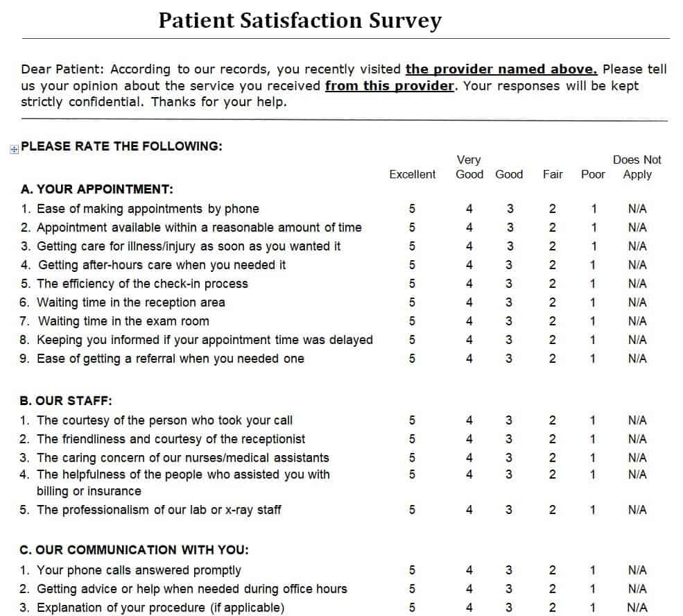The width and height of the screenshot is (683, 616).
Task: Rate explanation of your procedure as 5
Action: pyautogui.click(x=412, y=608)
